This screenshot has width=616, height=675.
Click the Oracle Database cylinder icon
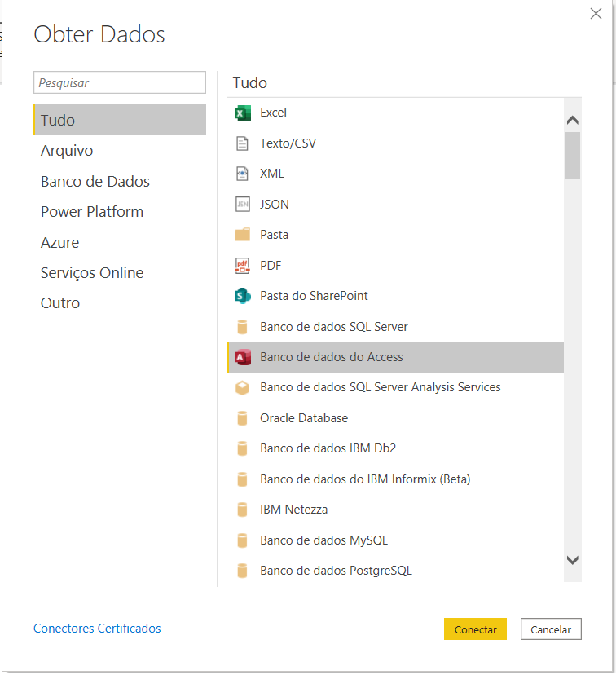click(242, 418)
